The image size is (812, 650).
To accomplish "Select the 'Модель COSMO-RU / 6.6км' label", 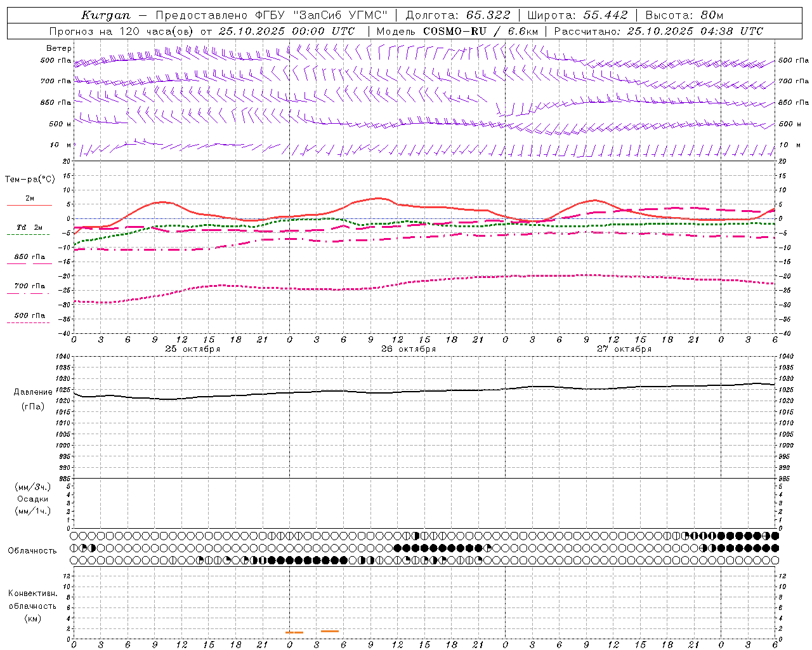I will click(457, 31).
